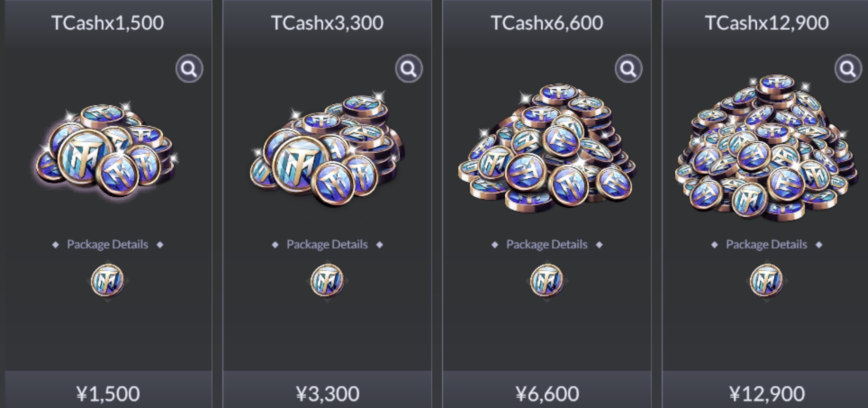Buy the ¥12,900 package
This screenshot has height=408, width=868.
pos(767,389)
